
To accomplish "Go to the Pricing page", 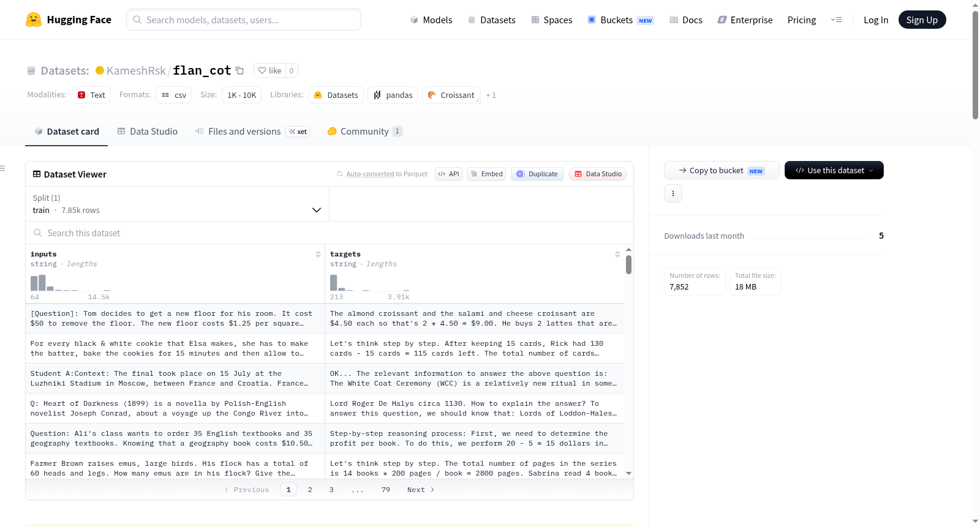I will (x=801, y=20).
